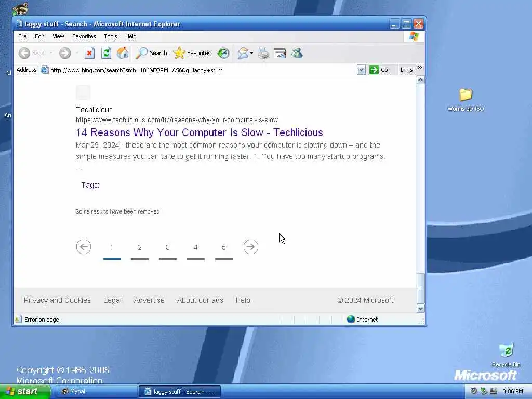Click the Windows flag logo throbber
Image resolution: width=532 pixels, height=399 pixels.
(414, 36)
